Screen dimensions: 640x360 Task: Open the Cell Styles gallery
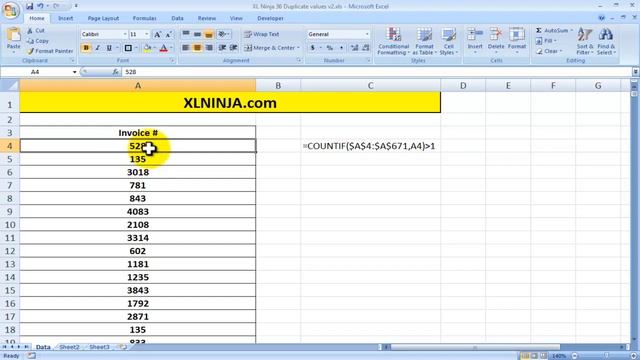[449, 41]
